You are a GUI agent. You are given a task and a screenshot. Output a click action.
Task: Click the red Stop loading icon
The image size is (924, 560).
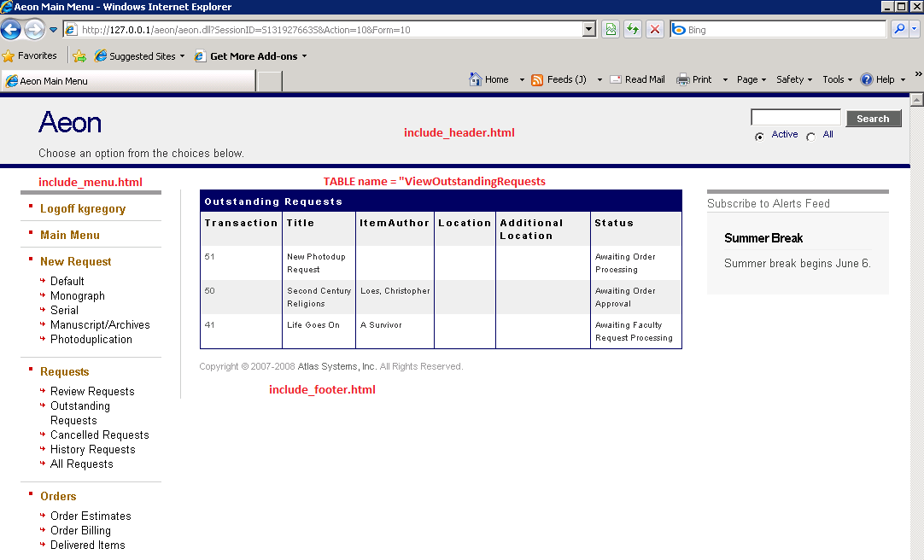click(655, 30)
